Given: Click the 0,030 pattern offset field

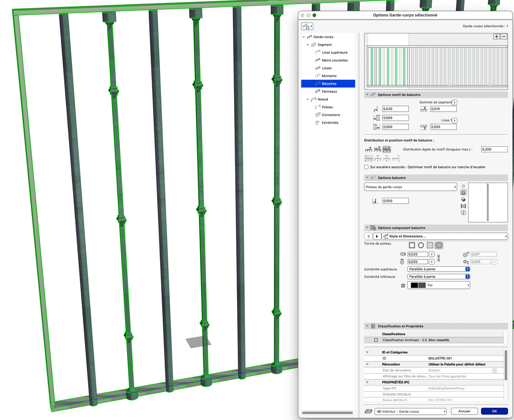Looking at the screenshot, I should pos(396,109).
